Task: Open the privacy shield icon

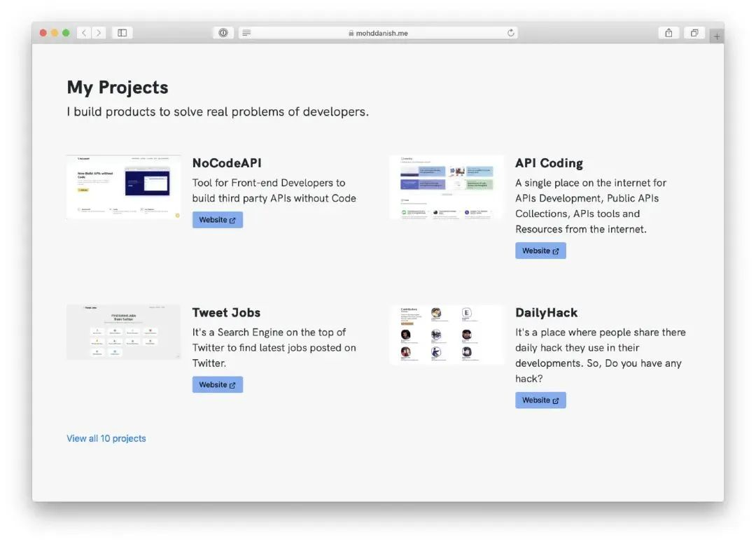Action: tap(223, 33)
